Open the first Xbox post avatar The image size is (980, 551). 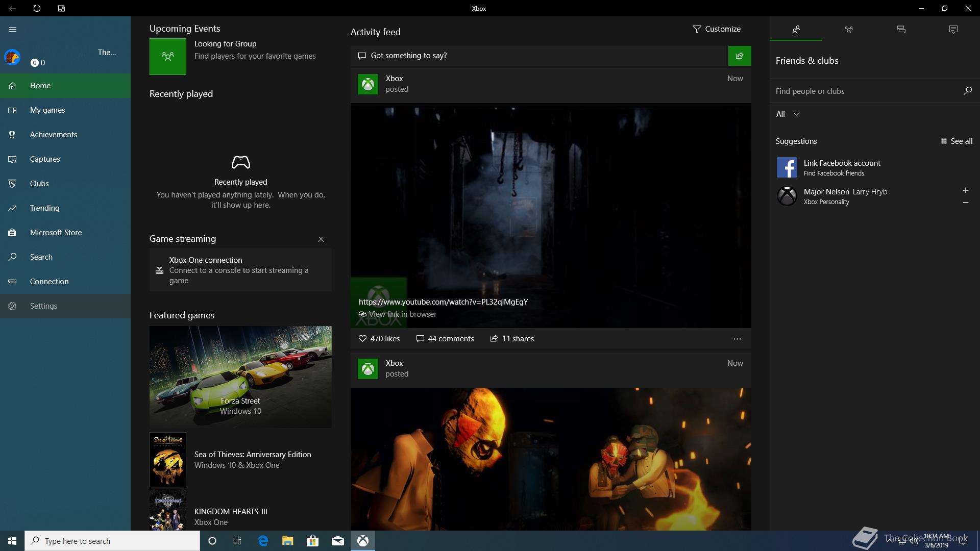coord(368,84)
